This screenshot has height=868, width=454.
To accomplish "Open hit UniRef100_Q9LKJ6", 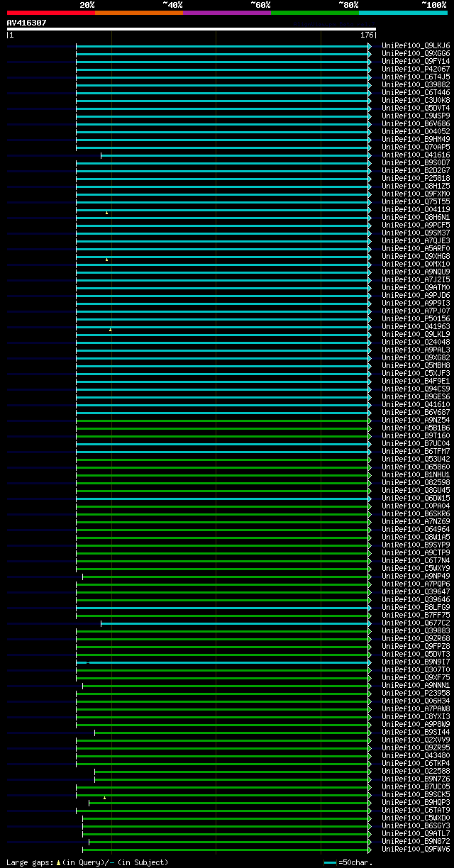I will pyautogui.click(x=416, y=45).
